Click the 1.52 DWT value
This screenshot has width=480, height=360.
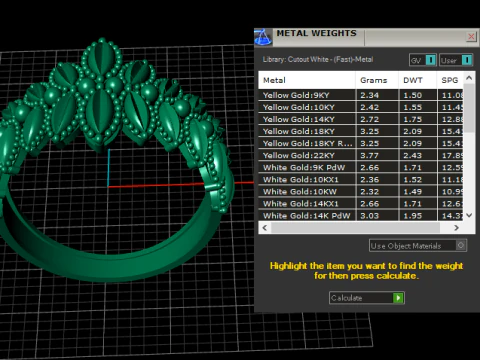412,179
